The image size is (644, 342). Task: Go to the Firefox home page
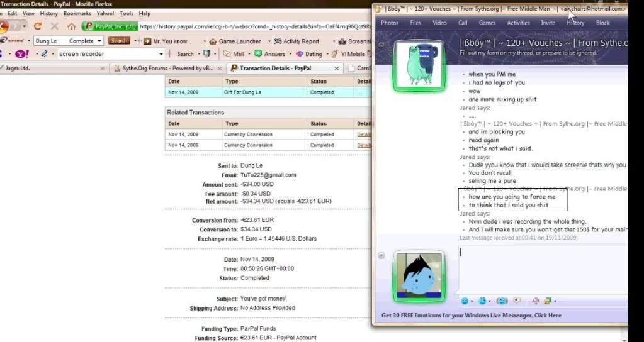72,26
